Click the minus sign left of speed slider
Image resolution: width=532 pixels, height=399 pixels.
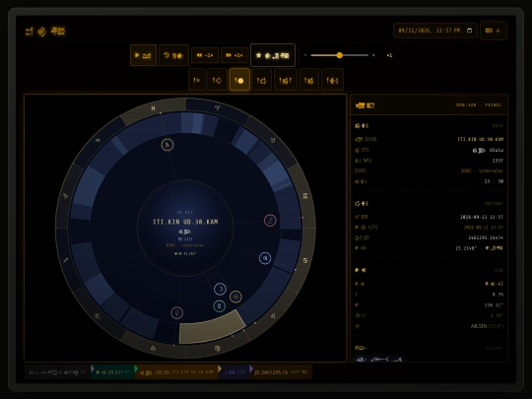point(305,55)
